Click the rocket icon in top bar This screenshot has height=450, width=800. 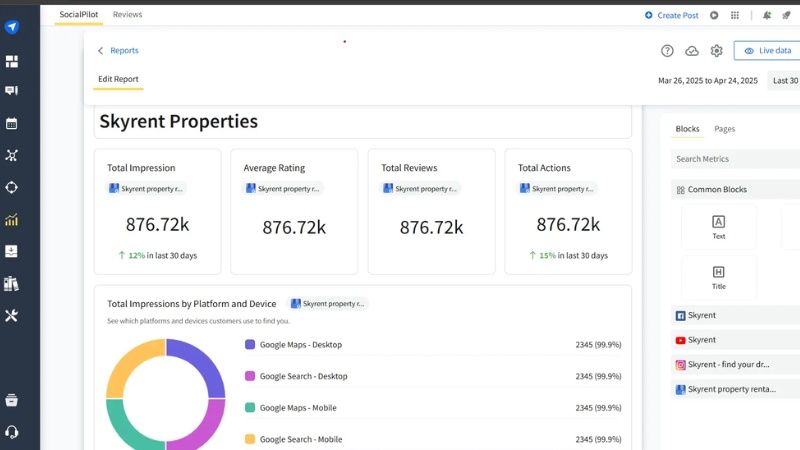tap(786, 15)
